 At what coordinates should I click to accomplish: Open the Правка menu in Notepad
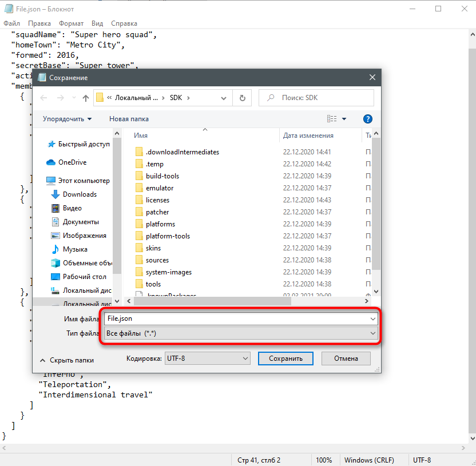39,23
